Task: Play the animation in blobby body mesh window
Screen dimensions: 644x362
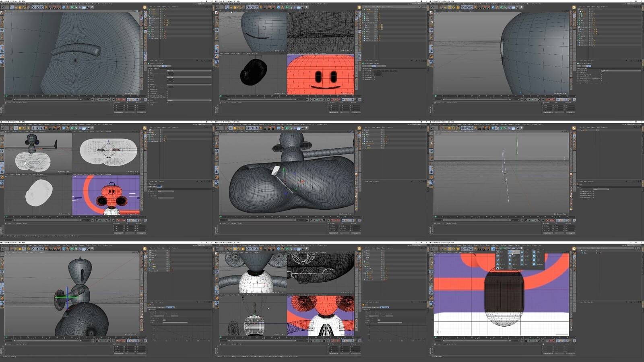Action: 317,220
